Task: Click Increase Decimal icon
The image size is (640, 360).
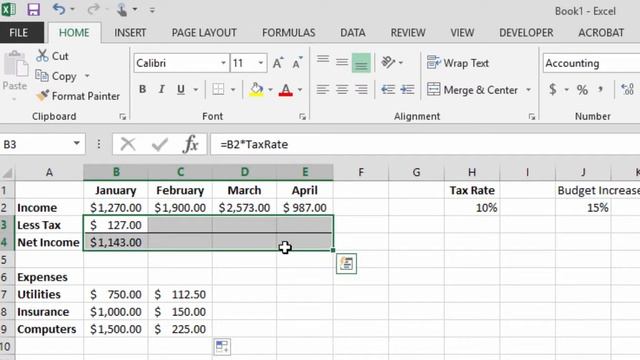Action: tap(628, 89)
